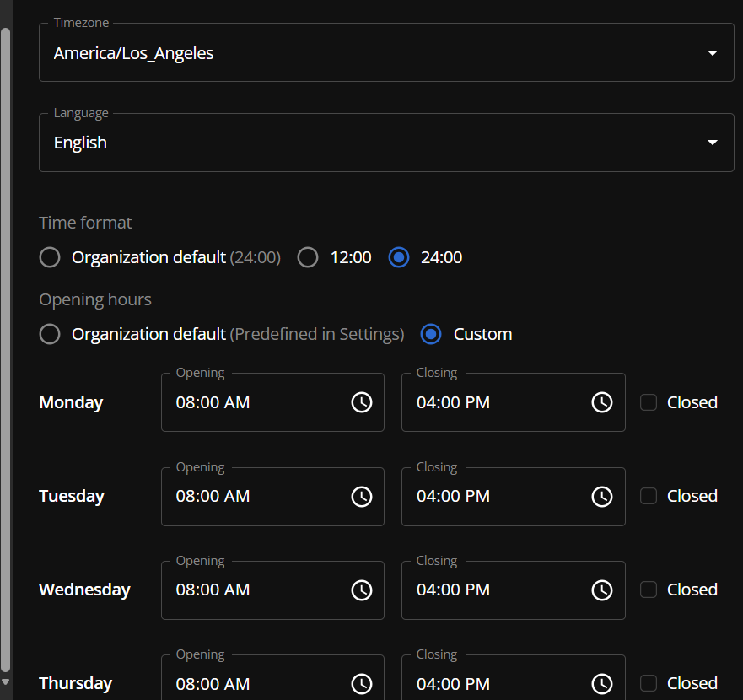The image size is (743, 700).
Task: Click the scrollbar down arrow
Action: tap(5, 682)
